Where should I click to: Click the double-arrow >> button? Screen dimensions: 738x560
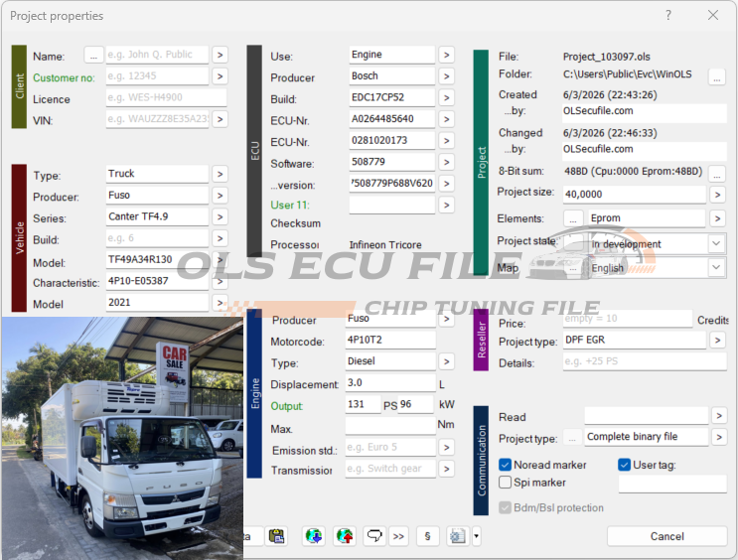pos(398,536)
